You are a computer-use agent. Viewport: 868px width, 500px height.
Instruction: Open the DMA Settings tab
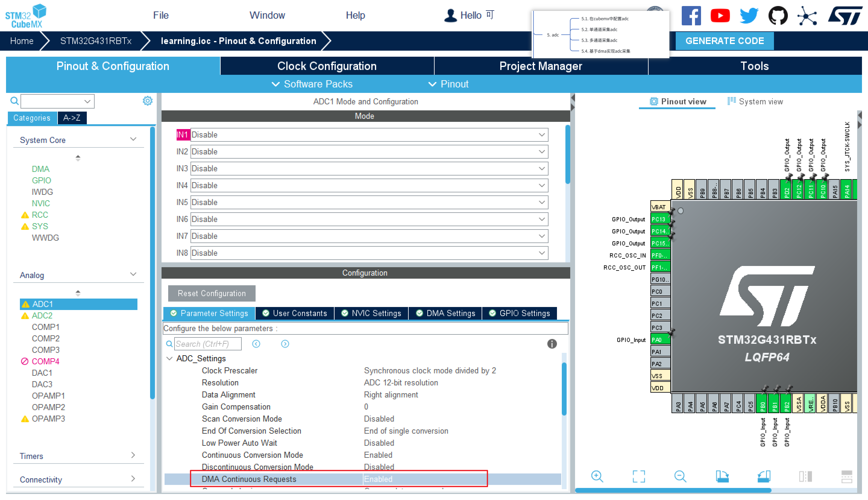445,313
